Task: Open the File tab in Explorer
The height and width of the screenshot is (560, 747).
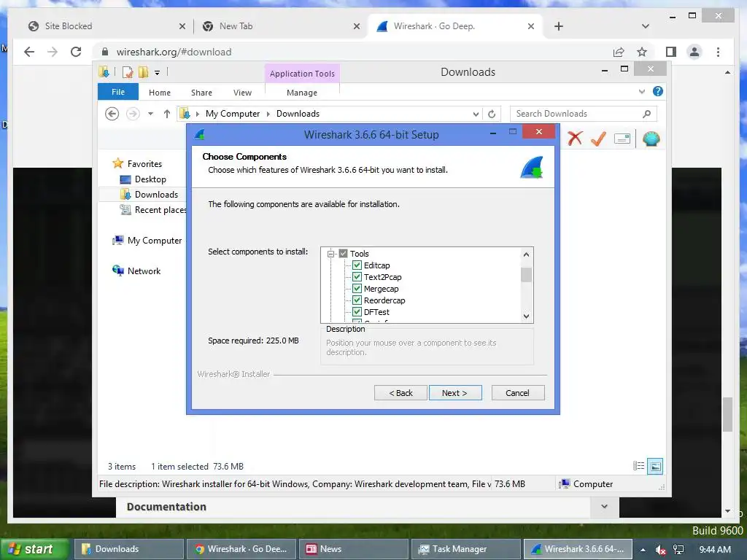Action: [x=118, y=92]
